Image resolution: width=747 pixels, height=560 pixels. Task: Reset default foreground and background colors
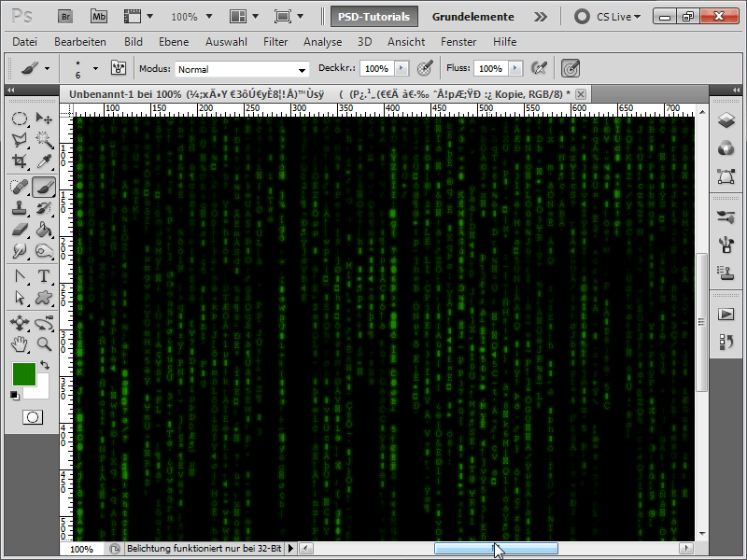click(x=14, y=395)
